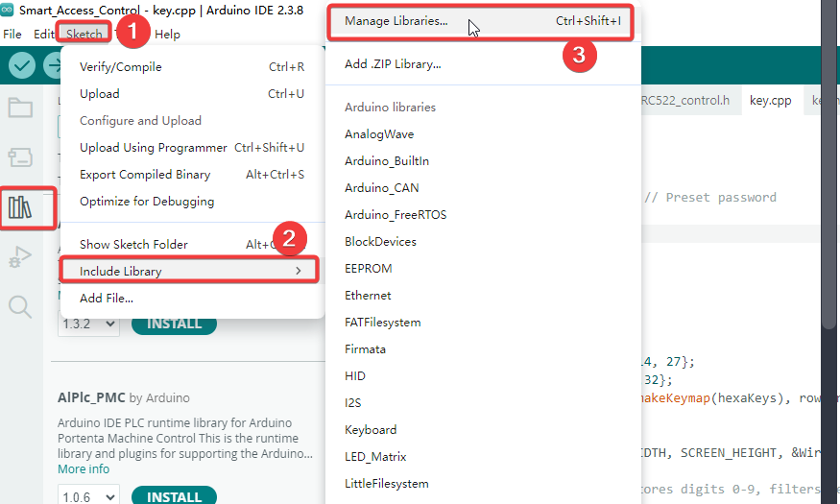Include the AnalogWave library
Screen dimensions: 840x504
click(x=483, y=133)
